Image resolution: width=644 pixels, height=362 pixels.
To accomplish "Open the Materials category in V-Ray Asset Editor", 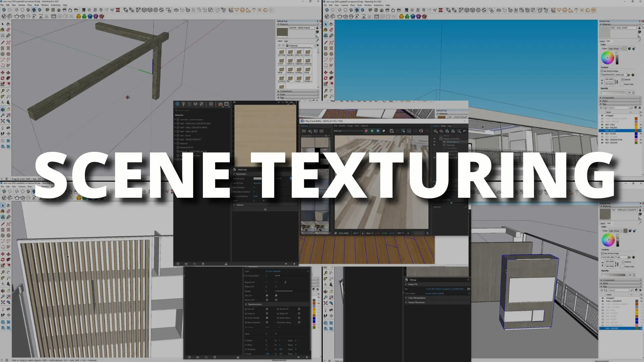I will pyautogui.click(x=177, y=104).
